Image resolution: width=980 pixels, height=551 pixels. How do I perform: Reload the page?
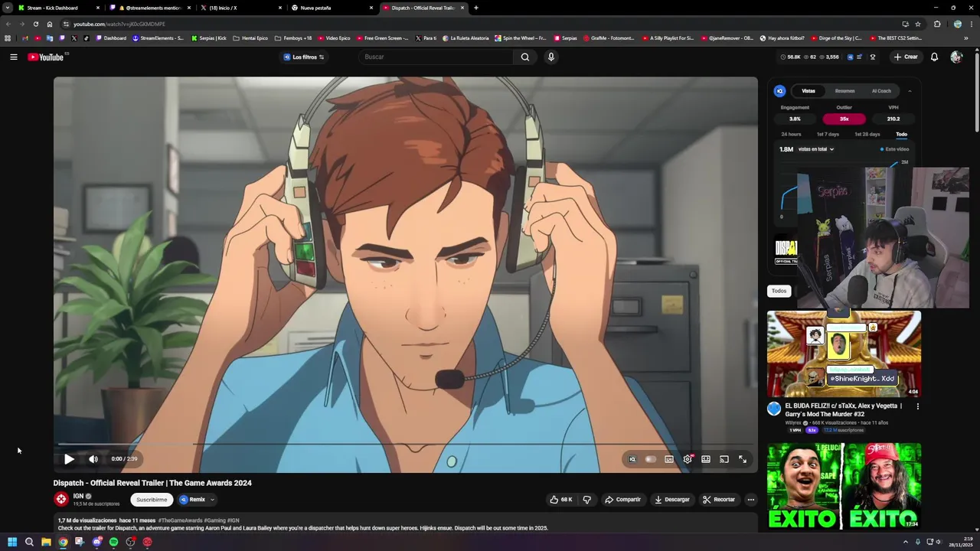35,24
